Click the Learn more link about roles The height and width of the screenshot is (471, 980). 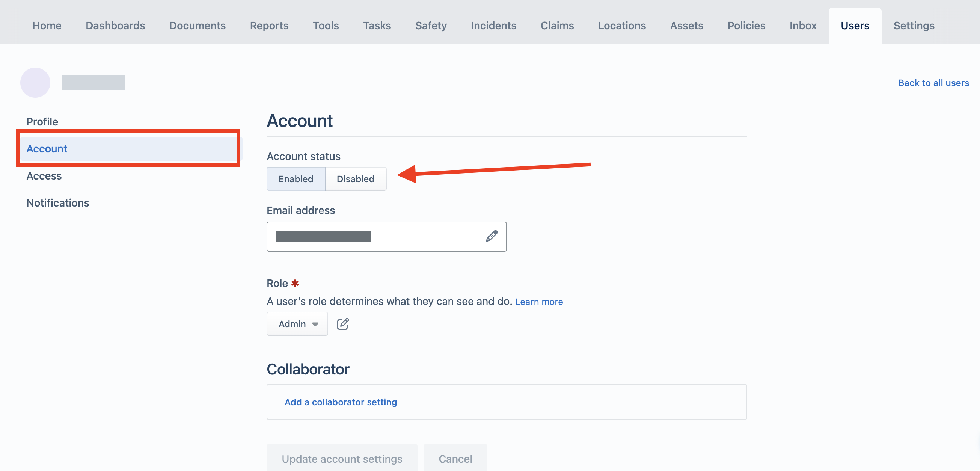pos(539,302)
